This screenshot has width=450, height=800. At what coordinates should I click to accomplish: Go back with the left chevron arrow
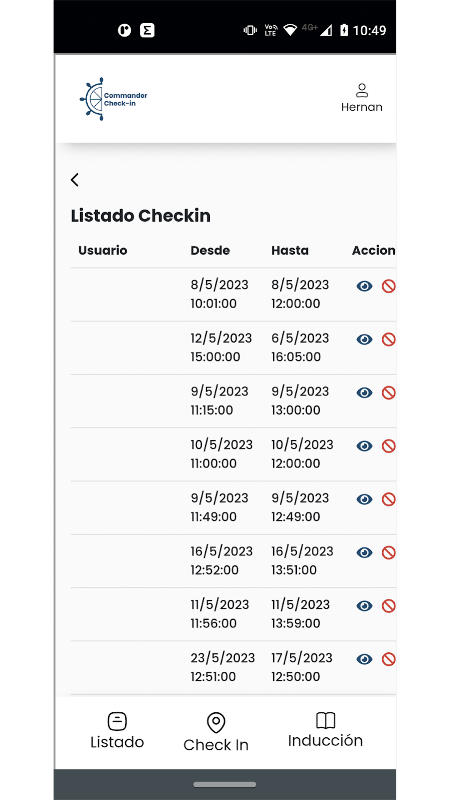click(75, 180)
